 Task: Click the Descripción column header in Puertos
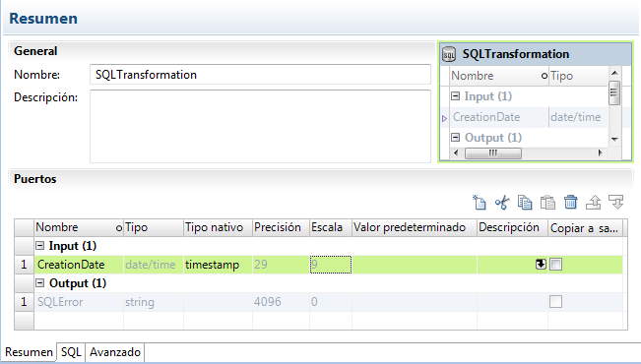pyautogui.click(x=513, y=227)
